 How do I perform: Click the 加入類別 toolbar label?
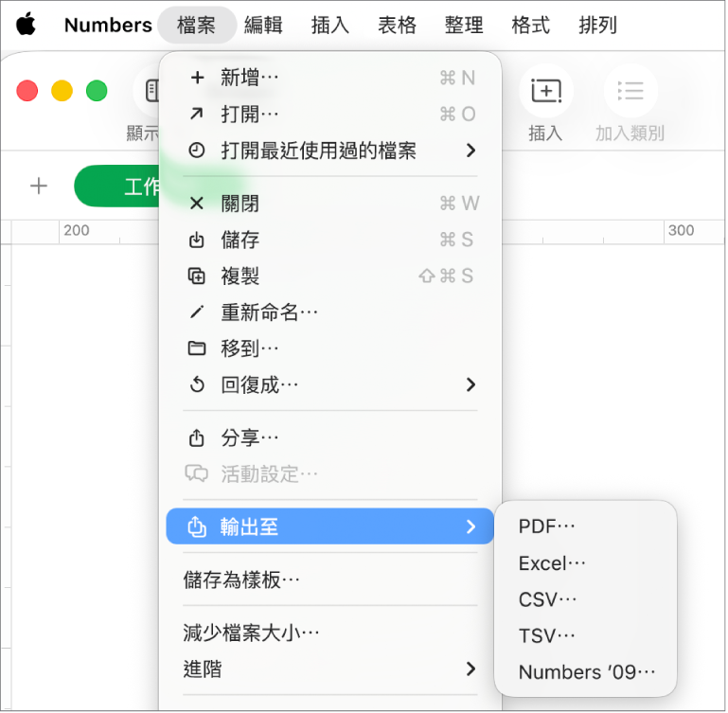pyautogui.click(x=630, y=134)
